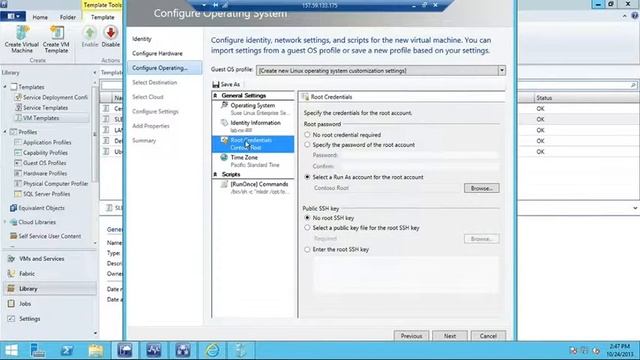The image size is (640, 360).
Task: Collapse the Library pane arrow
Action: click(x=95, y=73)
